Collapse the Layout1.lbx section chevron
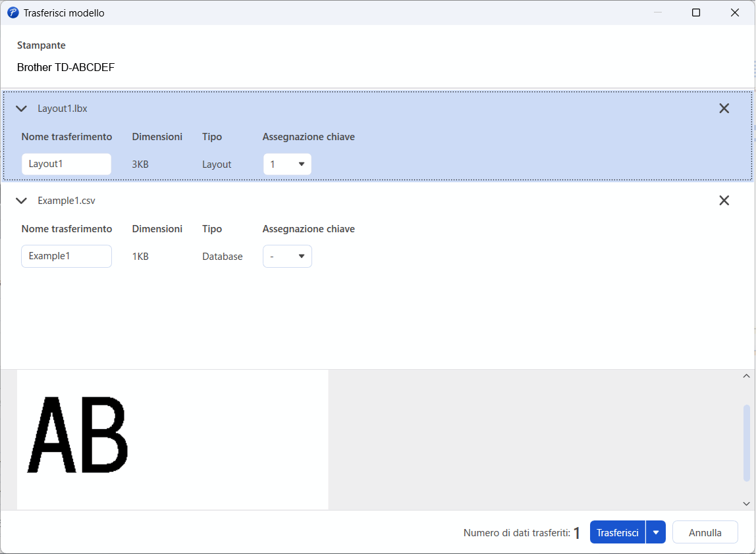This screenshot has height=554, width=756. coord(21,109)
